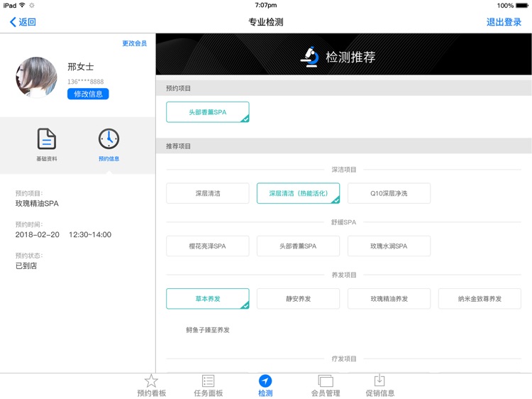Tap the 邢女士 profile avatar
Image resolution: width=532 pixels, height=399 pixels.
click(37, 77)
